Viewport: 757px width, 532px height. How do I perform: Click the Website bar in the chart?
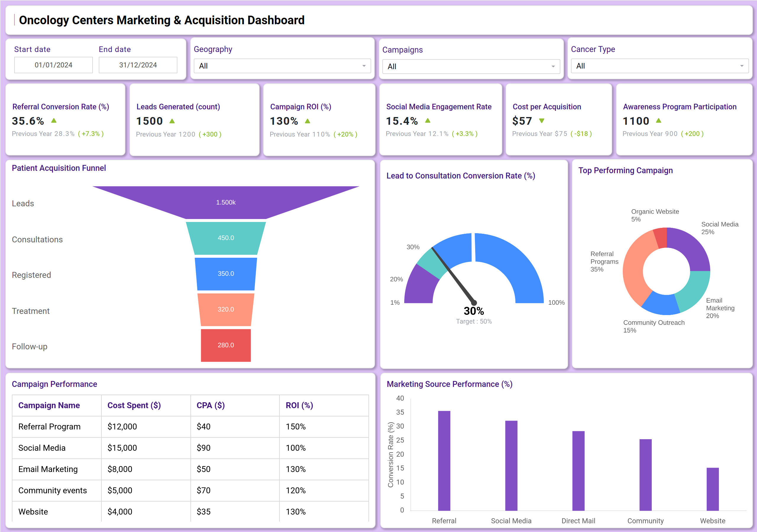(x=712, y=489)
